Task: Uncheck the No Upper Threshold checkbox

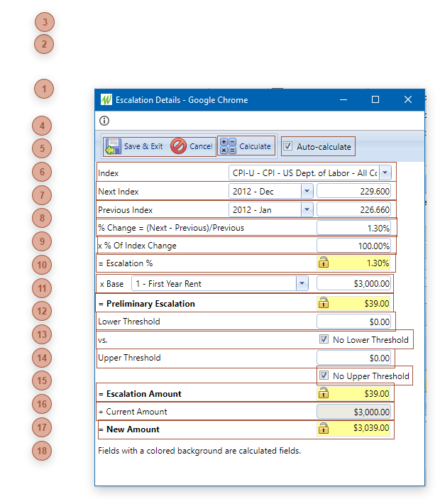Action: click(x=324, y=376)
